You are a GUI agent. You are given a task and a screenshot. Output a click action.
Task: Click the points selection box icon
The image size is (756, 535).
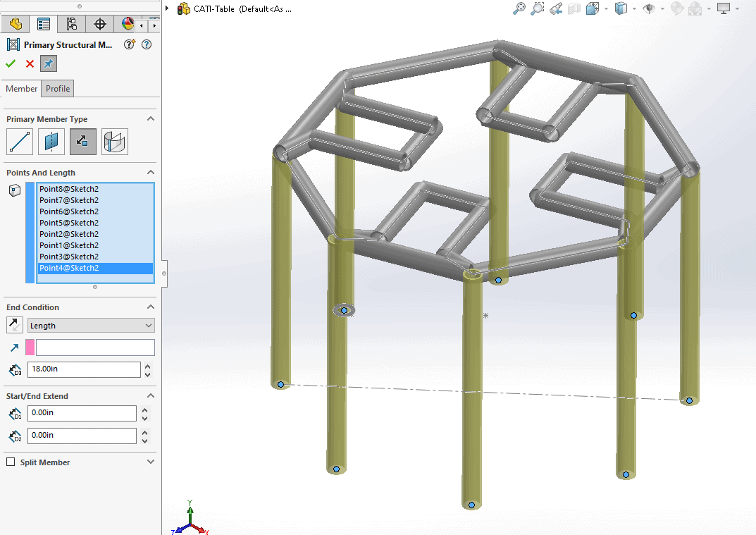[x=15, y=190]
